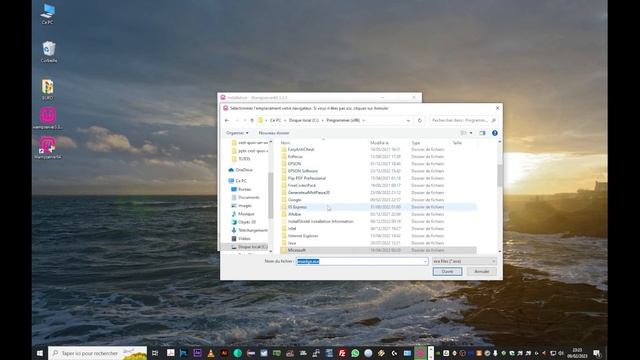Select the Microsoft folder

coord(297,250)
